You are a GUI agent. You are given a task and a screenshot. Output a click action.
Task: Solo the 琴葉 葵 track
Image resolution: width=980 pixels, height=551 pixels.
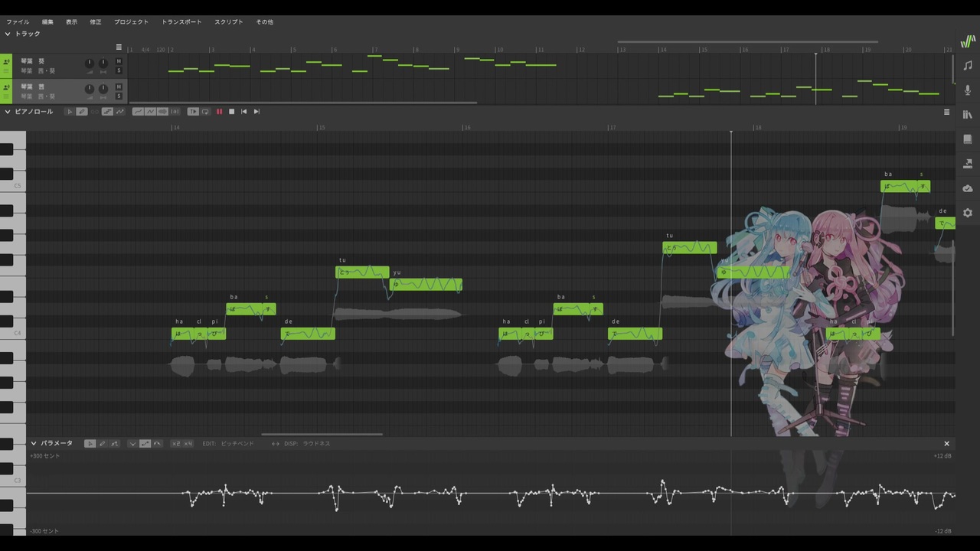119,70
